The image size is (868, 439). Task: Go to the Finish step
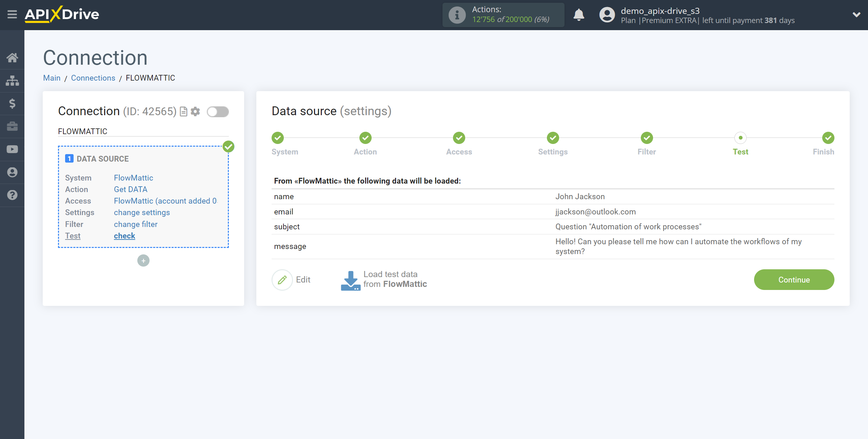point(828,138)
